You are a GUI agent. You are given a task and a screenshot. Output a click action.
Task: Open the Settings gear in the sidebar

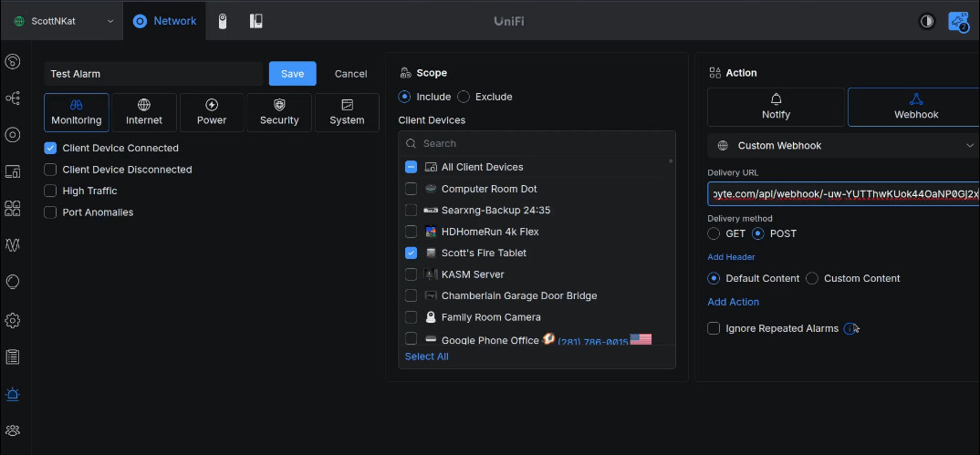[x=13, y=320]
